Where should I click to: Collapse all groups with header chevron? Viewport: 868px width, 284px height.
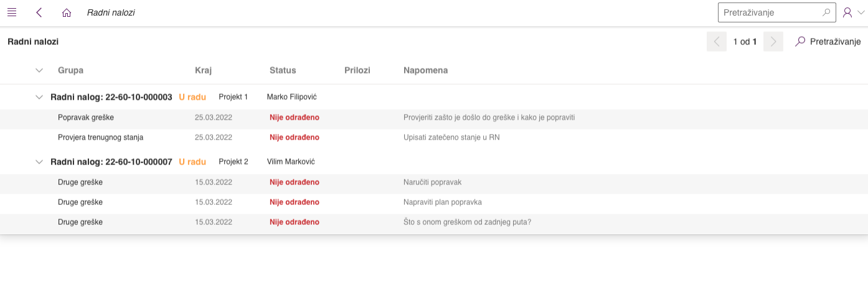pyautogui.click(x=39, y=70)
